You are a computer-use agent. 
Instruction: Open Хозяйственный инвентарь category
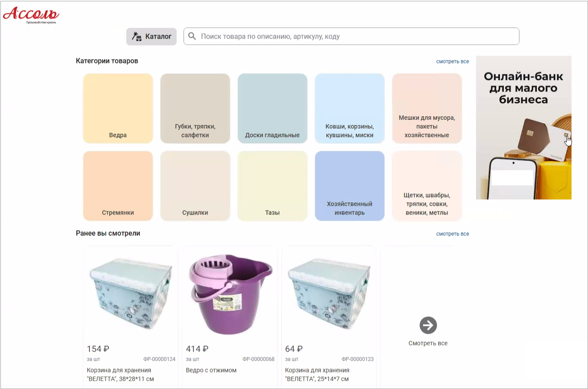point(350,186)
